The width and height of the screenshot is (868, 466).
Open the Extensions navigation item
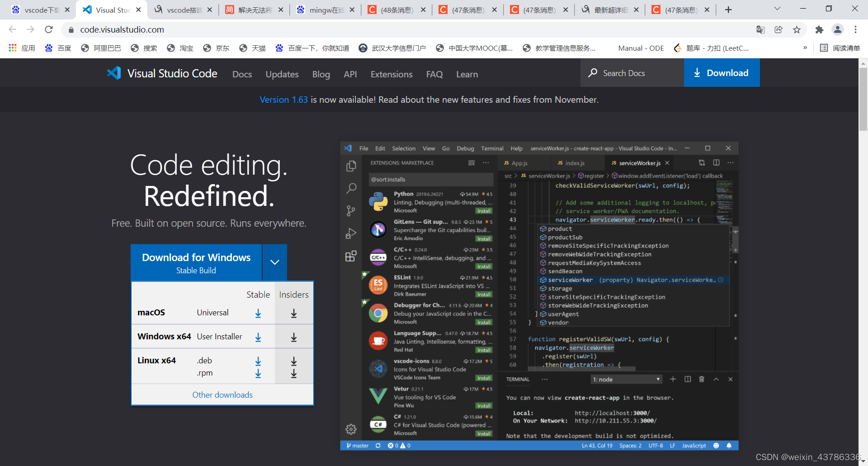392,74
